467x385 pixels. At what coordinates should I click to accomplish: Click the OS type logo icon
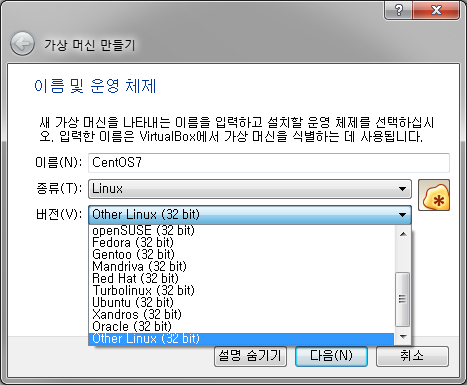click(434, 195)
